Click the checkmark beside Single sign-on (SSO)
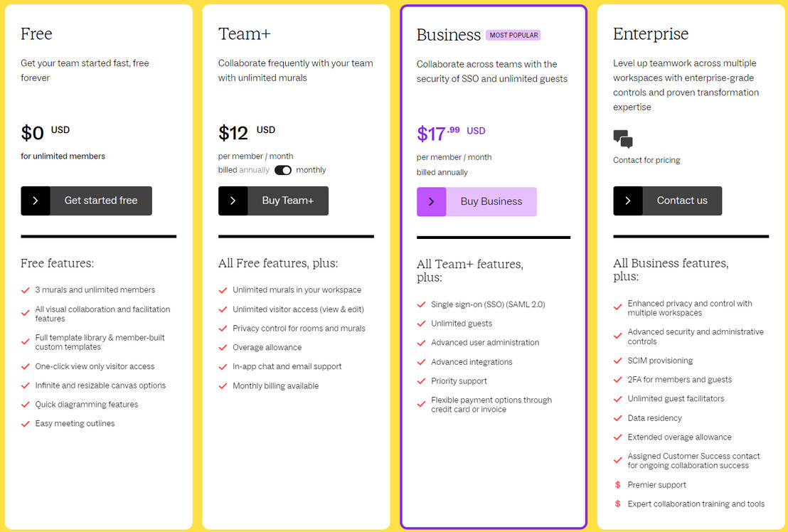The width and height of the screenshot is (788, 532). 421,304
